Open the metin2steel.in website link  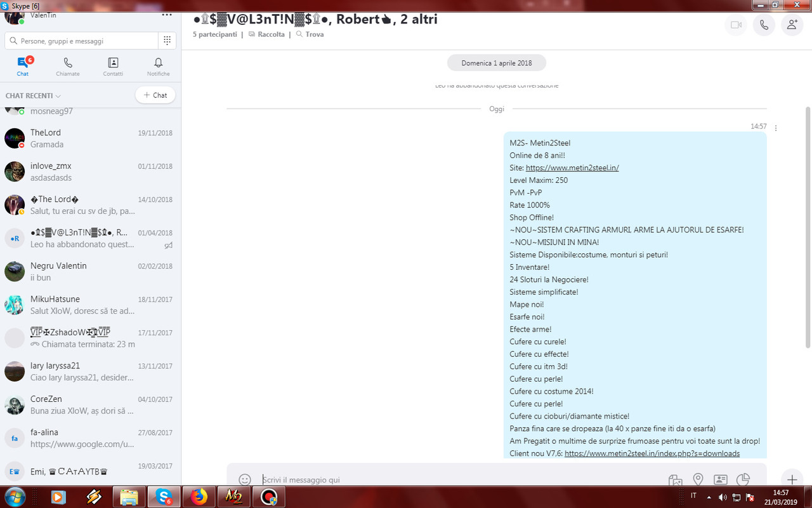coord(572,168)
